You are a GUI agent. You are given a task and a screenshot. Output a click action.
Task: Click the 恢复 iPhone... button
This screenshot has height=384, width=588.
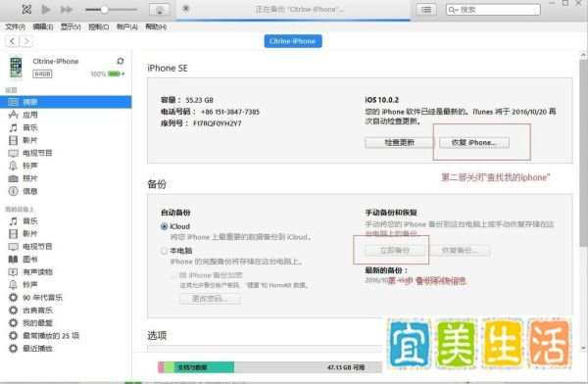(474, 142)
